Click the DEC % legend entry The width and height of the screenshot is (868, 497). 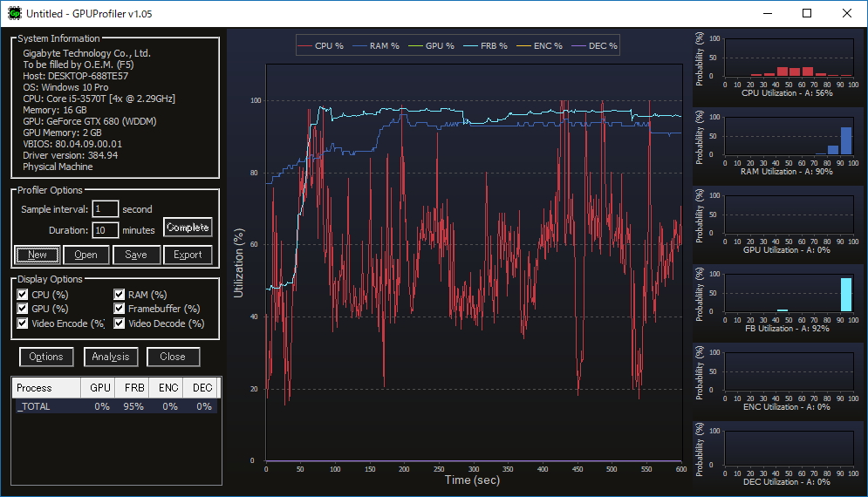pyautogui.click(x=595, y=46)
